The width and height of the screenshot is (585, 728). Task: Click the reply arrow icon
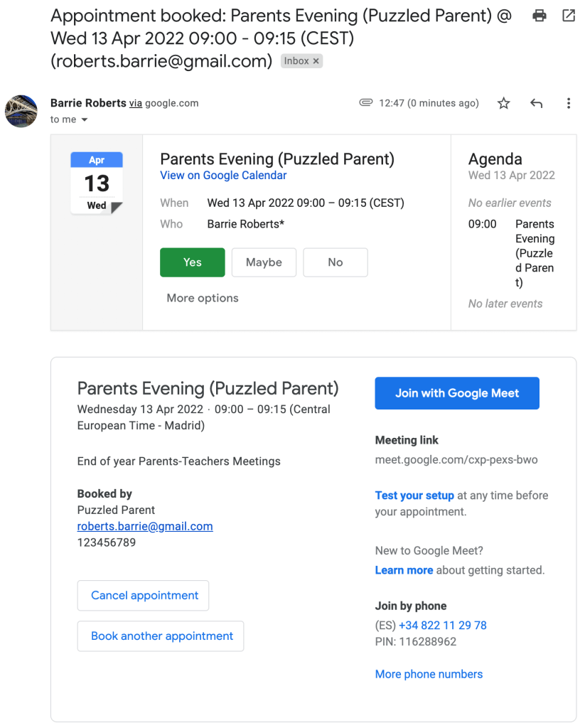tap(537, 104)
